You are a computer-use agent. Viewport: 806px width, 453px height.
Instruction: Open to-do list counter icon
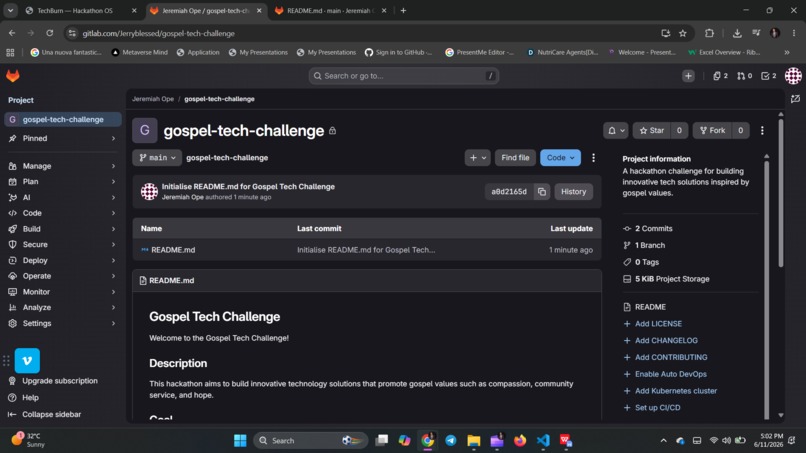(768, 76)
